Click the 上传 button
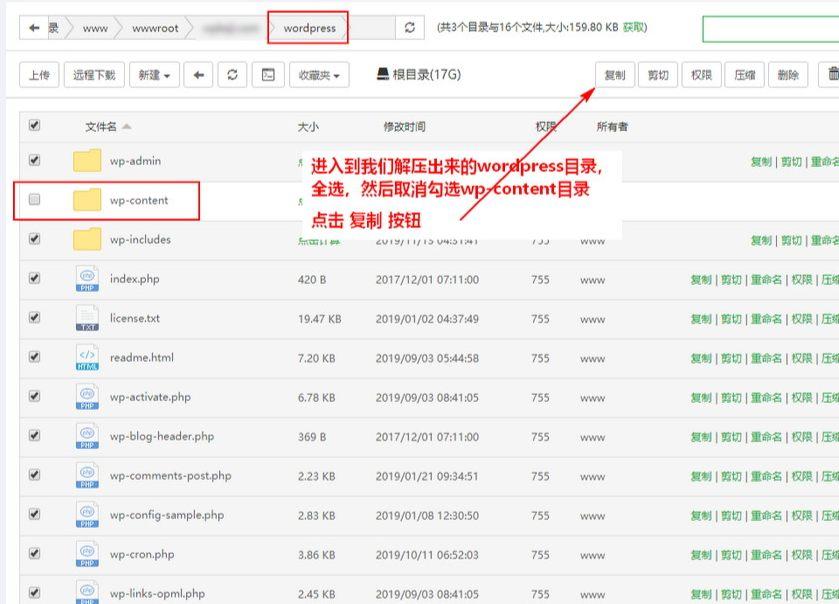839x604 pixels. [x=39, y=75]
